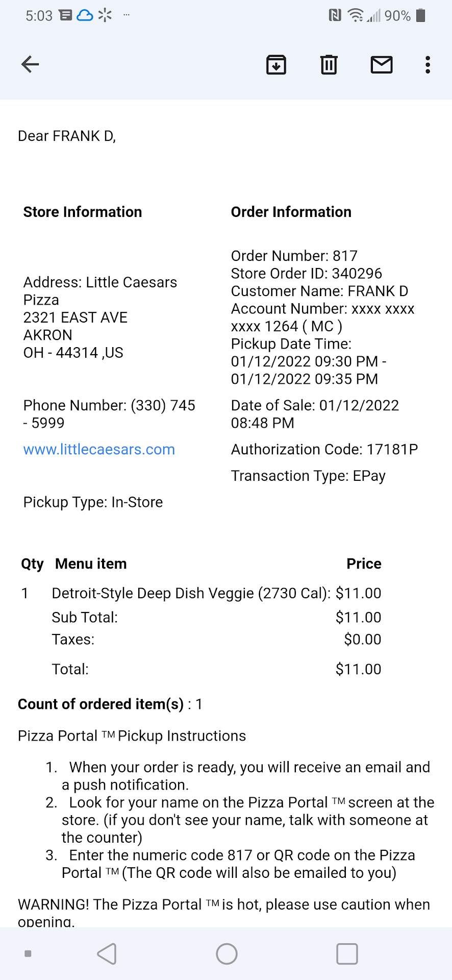
Task: Tap the Order Information heading
Action: [291, 212]
